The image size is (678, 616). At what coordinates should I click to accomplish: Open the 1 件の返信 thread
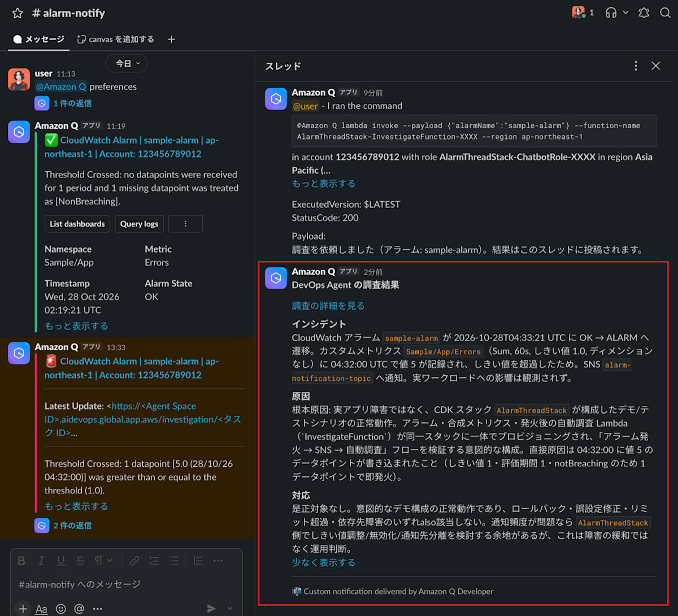tap(72, 103)
